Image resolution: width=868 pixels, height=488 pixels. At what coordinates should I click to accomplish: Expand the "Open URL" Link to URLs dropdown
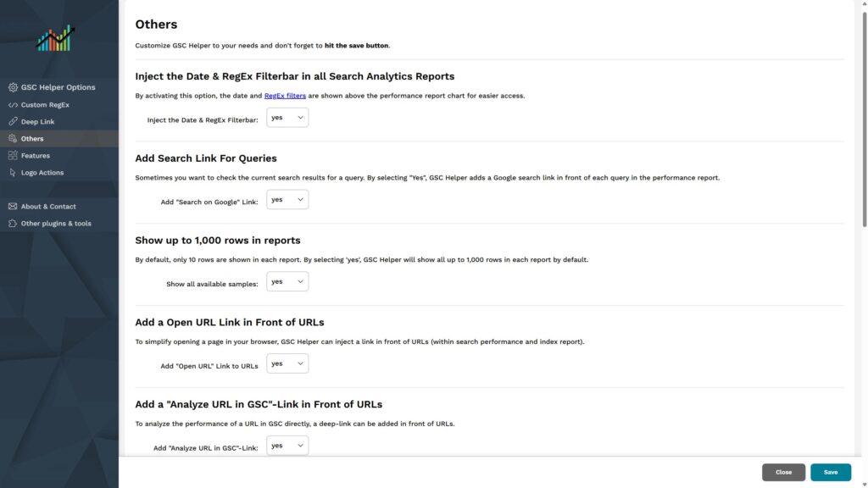coord(287,363)
